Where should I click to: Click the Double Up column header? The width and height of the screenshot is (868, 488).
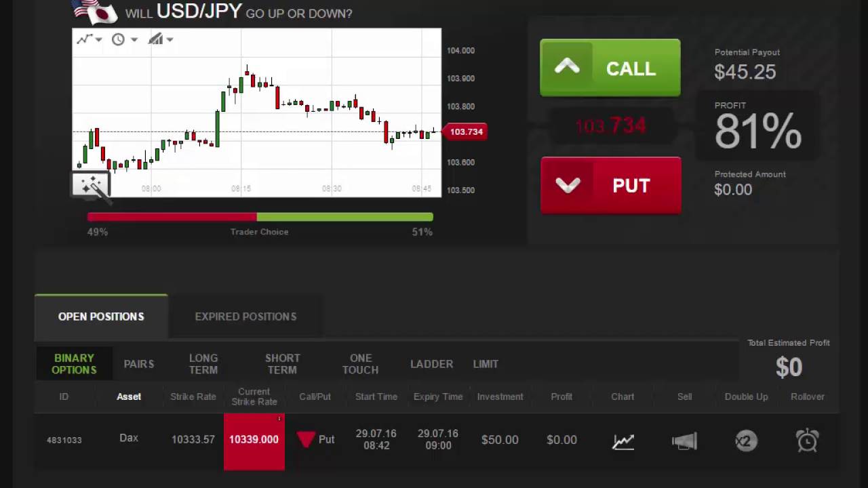tap(746, 396)
